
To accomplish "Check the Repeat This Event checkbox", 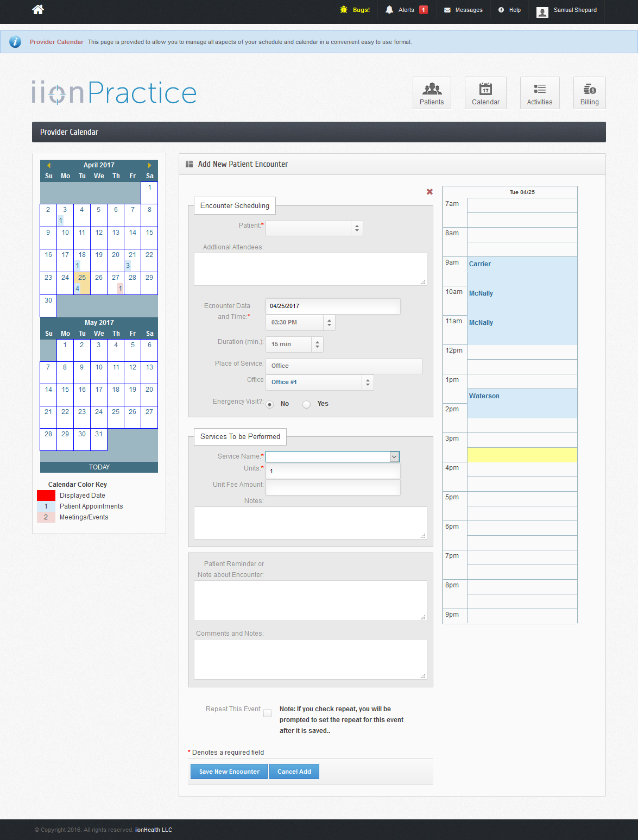I will 268,713.
